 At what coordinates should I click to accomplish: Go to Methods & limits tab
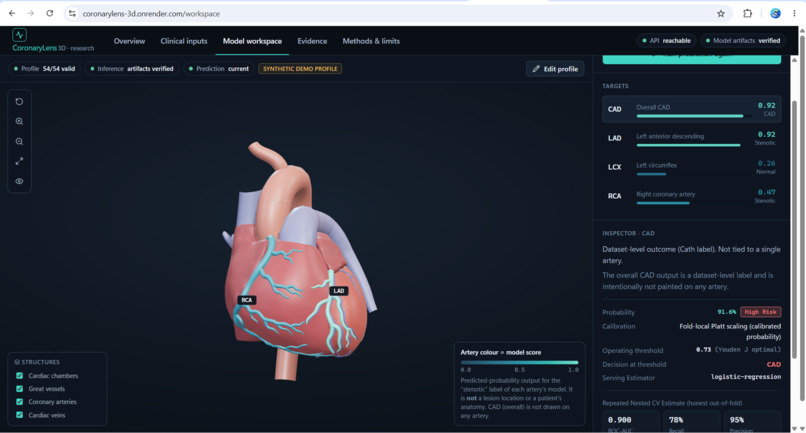[x=371, y=41]
